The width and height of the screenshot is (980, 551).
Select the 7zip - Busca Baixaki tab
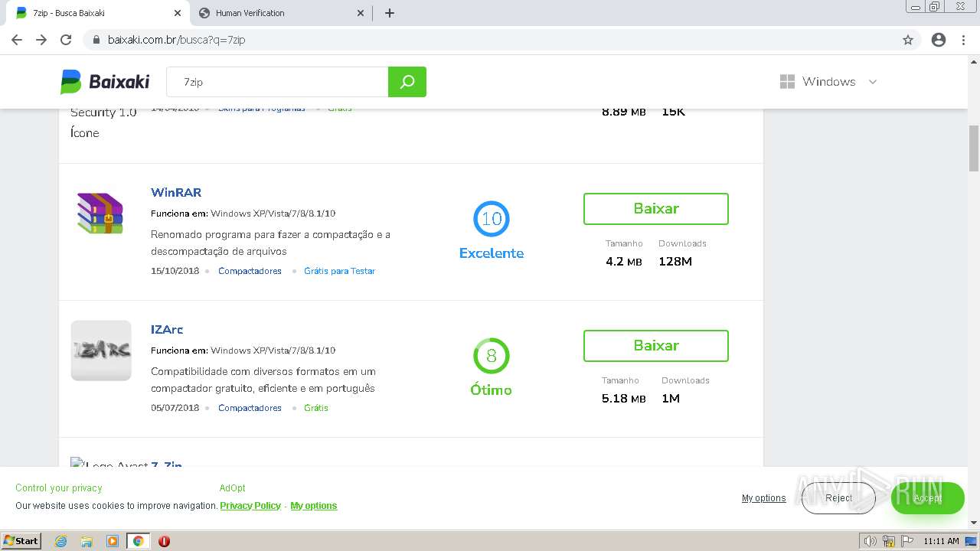click(97, 13)
